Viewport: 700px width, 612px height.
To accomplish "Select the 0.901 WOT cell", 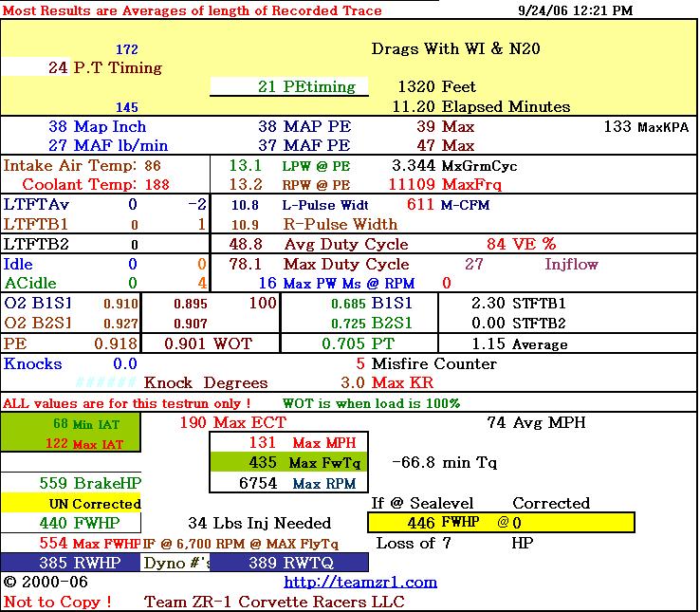I will click(x=208, y=343).
